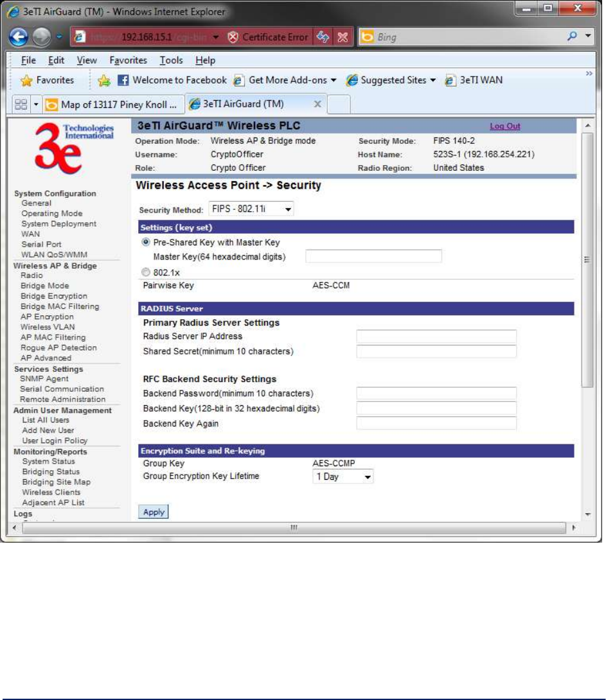The width and height of the screenshot is (606, 700).
Task: Open the tab list dropdown arrow
Action: click(x=36, y=105)
